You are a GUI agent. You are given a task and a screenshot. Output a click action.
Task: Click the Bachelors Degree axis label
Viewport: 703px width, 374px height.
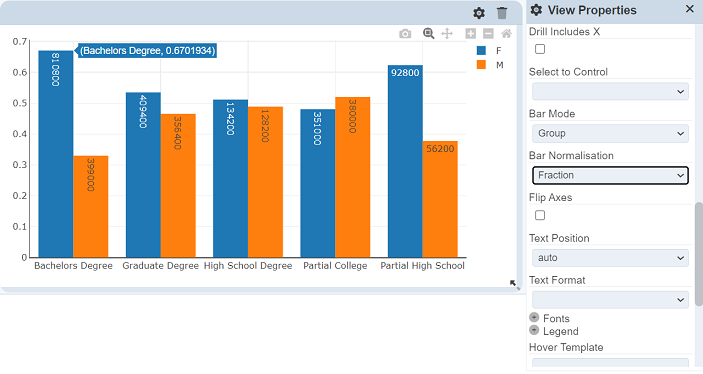coord(74,266)
